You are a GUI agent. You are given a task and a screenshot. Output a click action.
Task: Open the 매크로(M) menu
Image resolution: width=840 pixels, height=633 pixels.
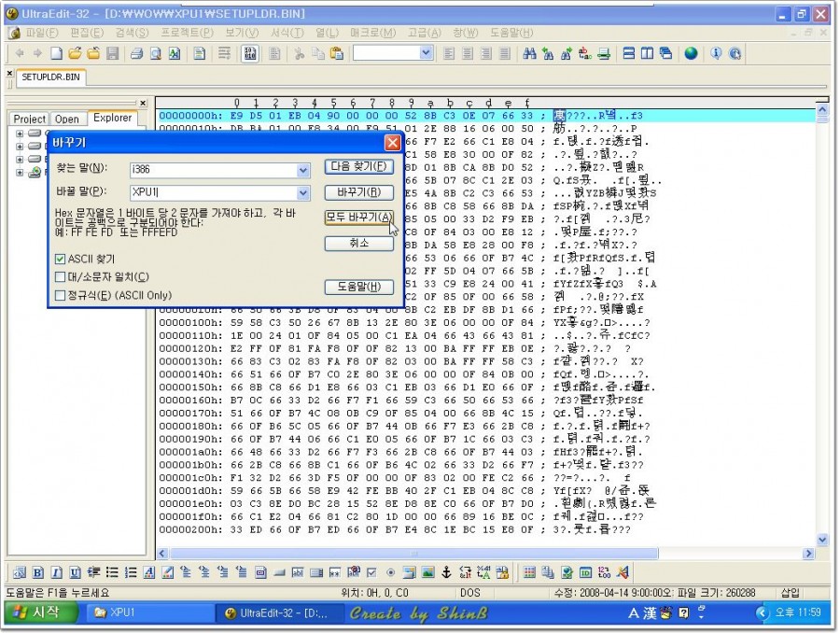pos(372,33)
